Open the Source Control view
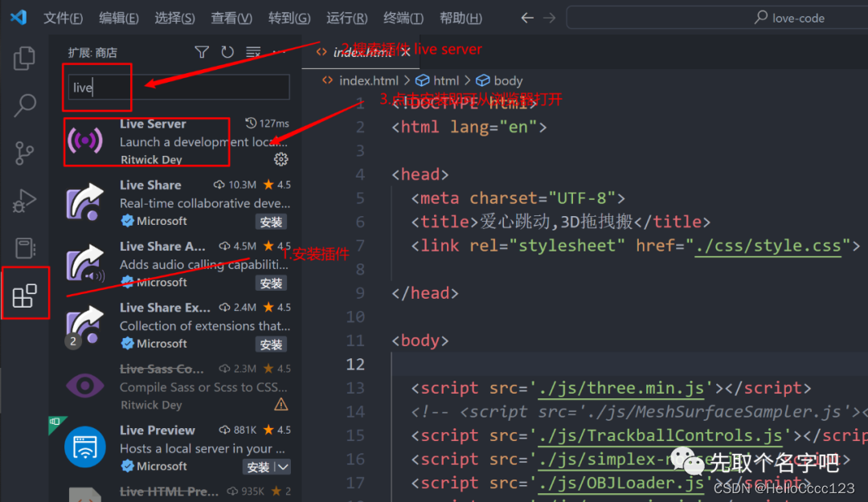The height and width of the screenshot is (502, 868). [24, 153]
